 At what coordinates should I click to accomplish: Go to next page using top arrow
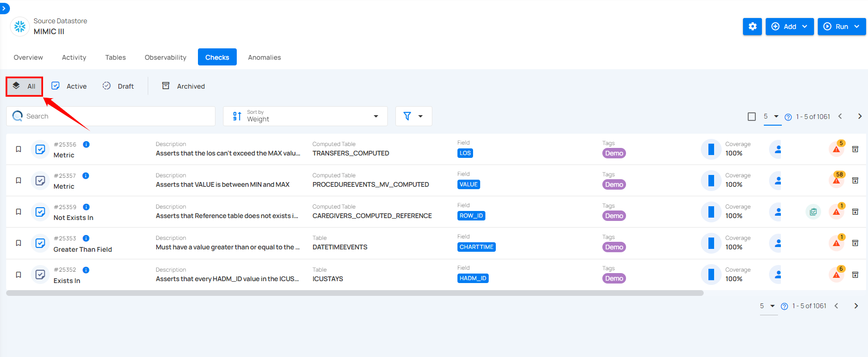pyautogui.click(x=860, y=116)
